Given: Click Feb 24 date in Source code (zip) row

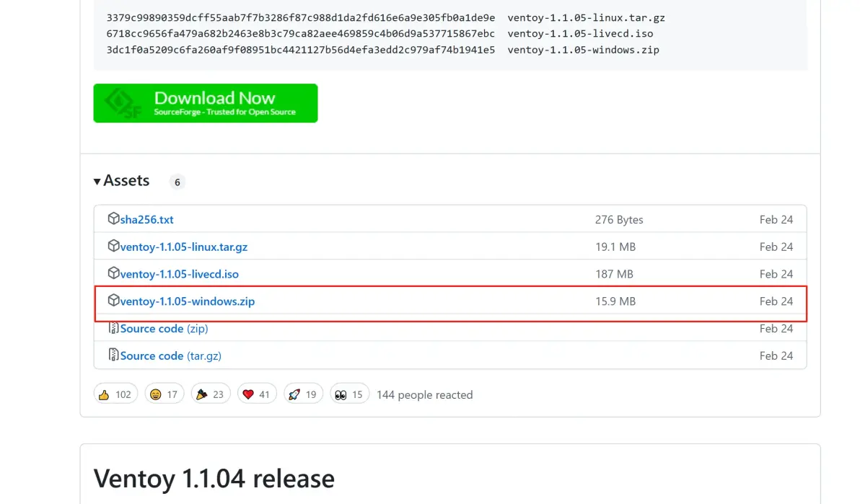Looking at the screenshot, I should [x=776, y=329].
